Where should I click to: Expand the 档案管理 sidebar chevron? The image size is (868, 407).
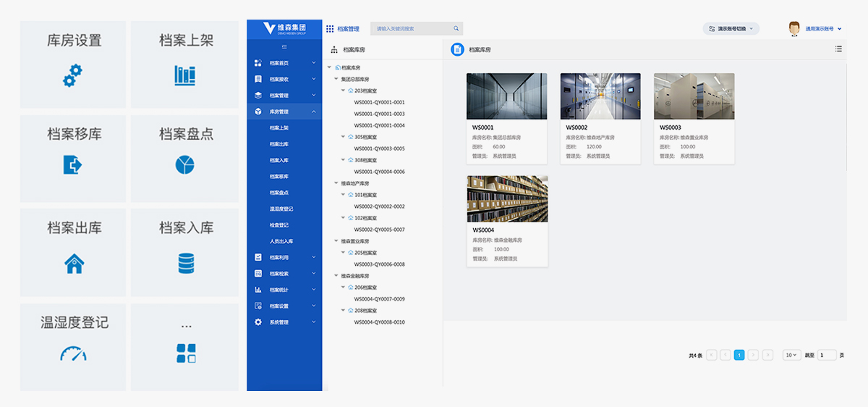[x=314, y=96]
